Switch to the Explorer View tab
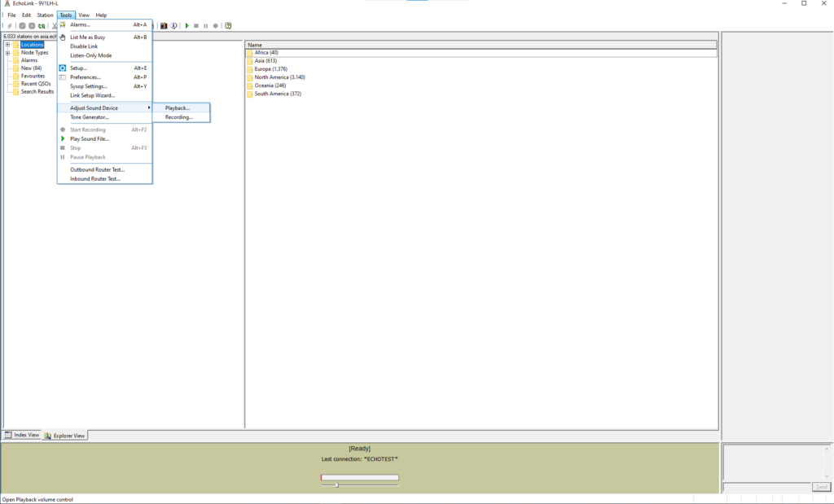 coord(65,436)
